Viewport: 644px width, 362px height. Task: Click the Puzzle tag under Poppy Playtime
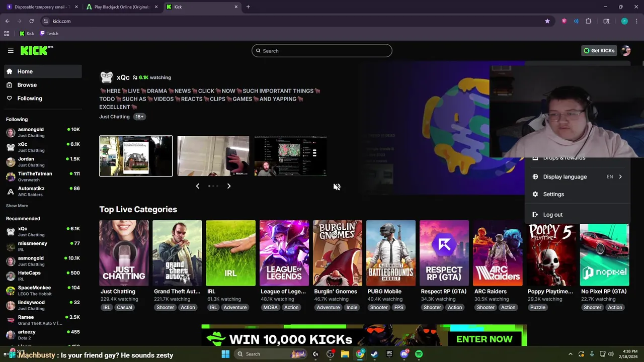coord(537,307)
